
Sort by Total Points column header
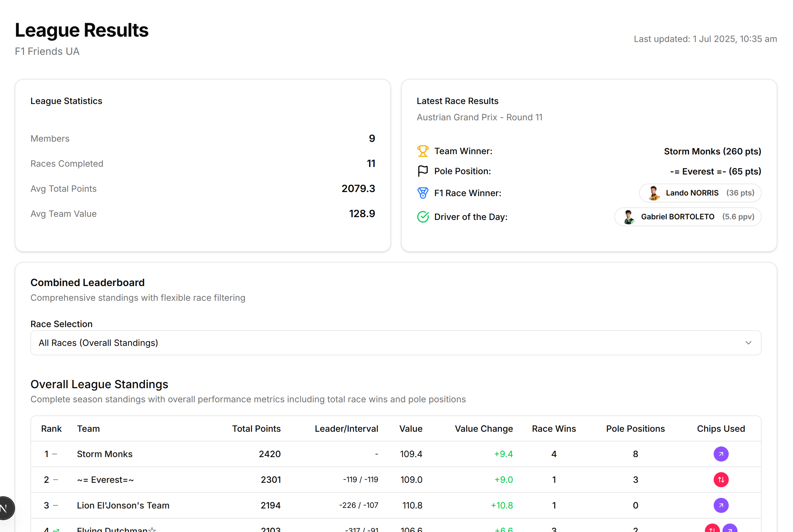point(256,429)
